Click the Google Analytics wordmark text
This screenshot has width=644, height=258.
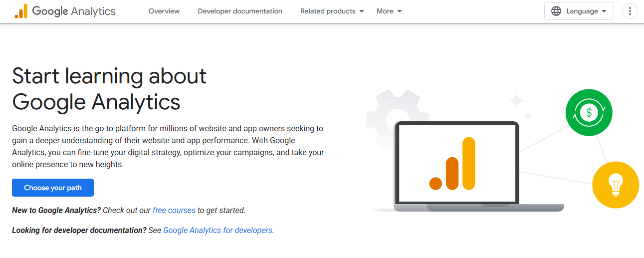click(x=74, y=11)
